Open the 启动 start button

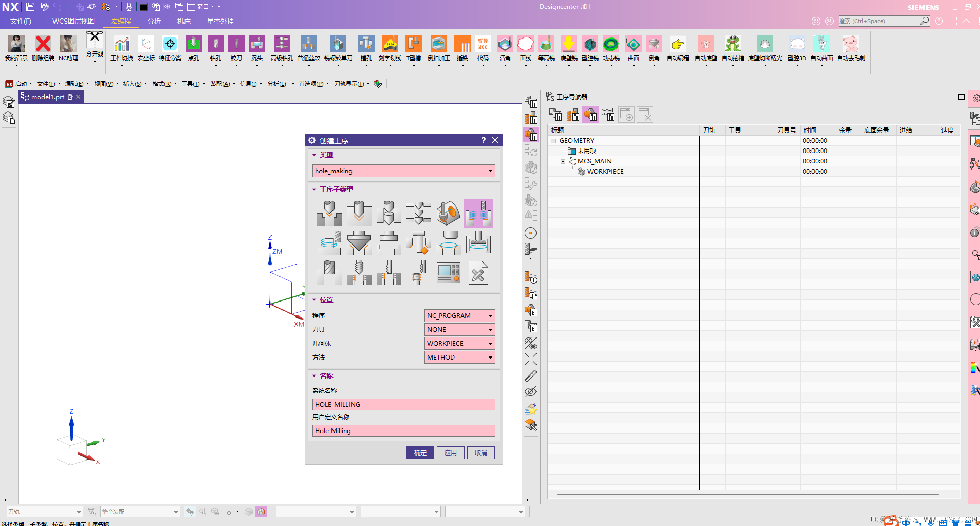click(x=19, y=84)
